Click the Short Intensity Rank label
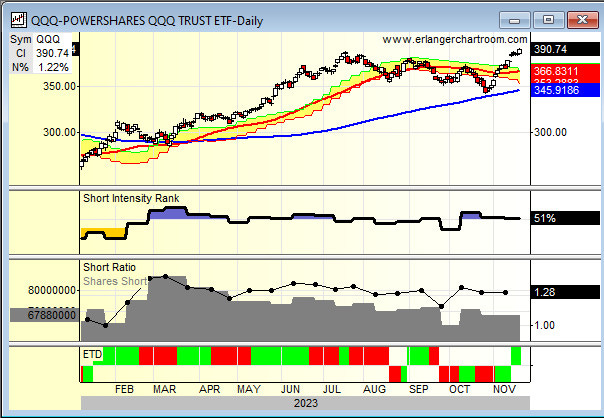 (x=131, y=198)
